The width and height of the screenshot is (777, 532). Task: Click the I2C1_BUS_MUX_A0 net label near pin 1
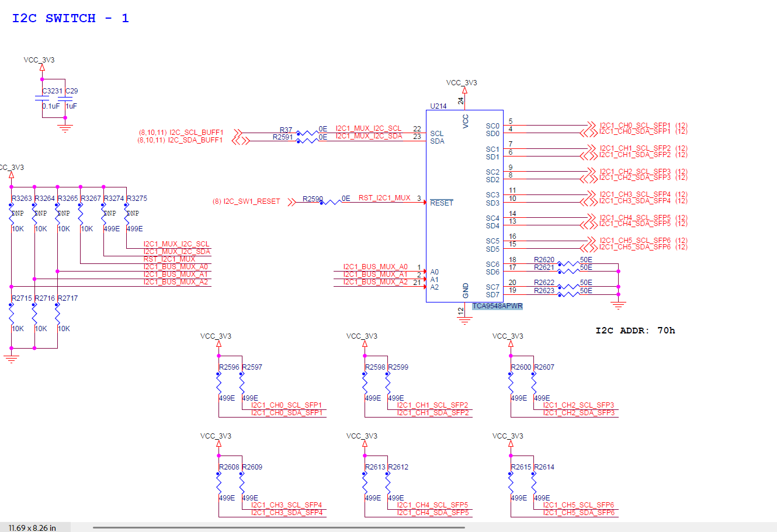(376, 267)
